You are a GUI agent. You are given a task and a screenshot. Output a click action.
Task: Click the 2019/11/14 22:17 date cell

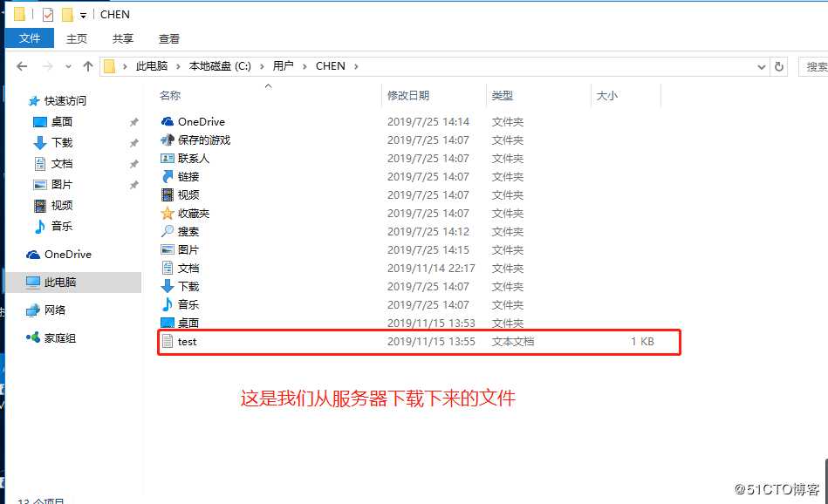(x=431, y=268)
